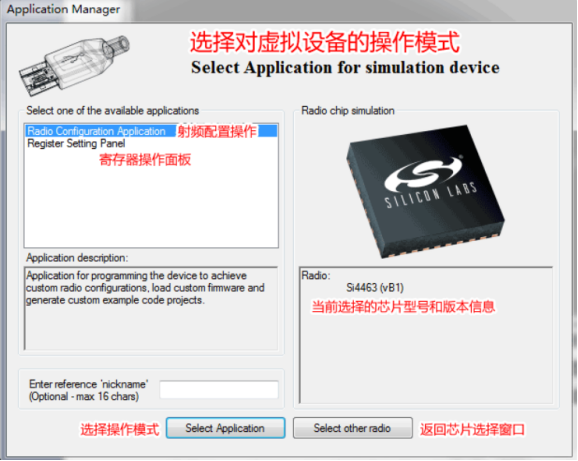This screenshot has height=461, width=578.
Task: Click the Si4463 (vB1) radio text
Action: (375, 287)
